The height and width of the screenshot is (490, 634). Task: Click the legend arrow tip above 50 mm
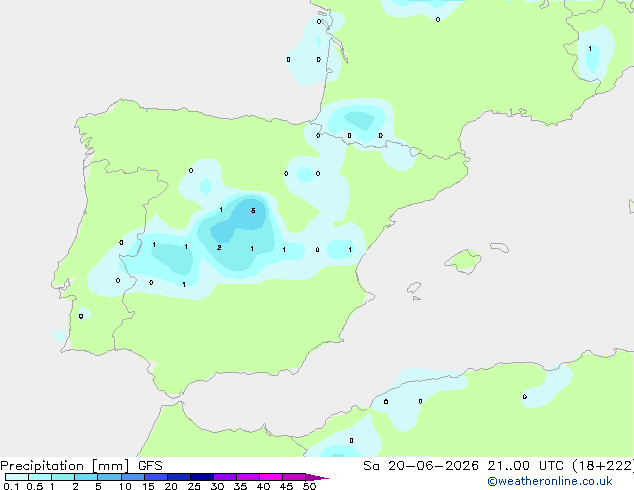[317, 477]
